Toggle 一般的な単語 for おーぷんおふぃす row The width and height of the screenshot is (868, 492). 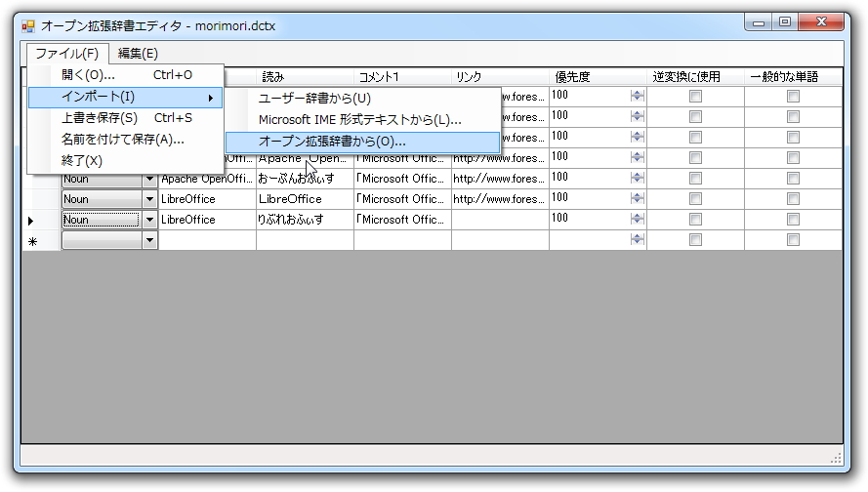(793, 179)
